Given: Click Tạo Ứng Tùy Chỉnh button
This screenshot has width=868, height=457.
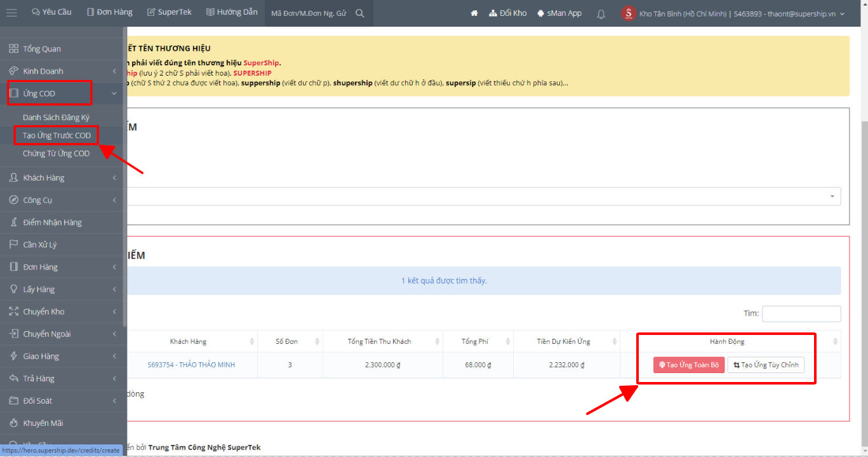Looking at the screenshot, I should [x=766, y=365].
